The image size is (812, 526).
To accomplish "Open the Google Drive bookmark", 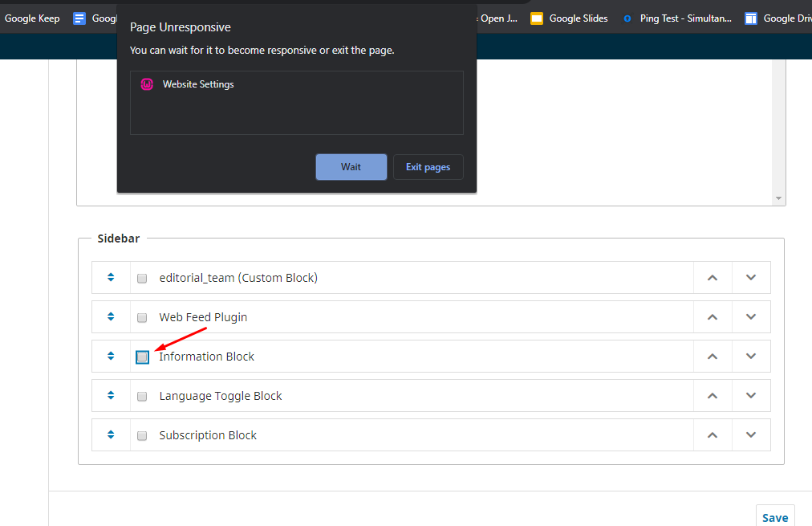I will click(x=777, y=18).
